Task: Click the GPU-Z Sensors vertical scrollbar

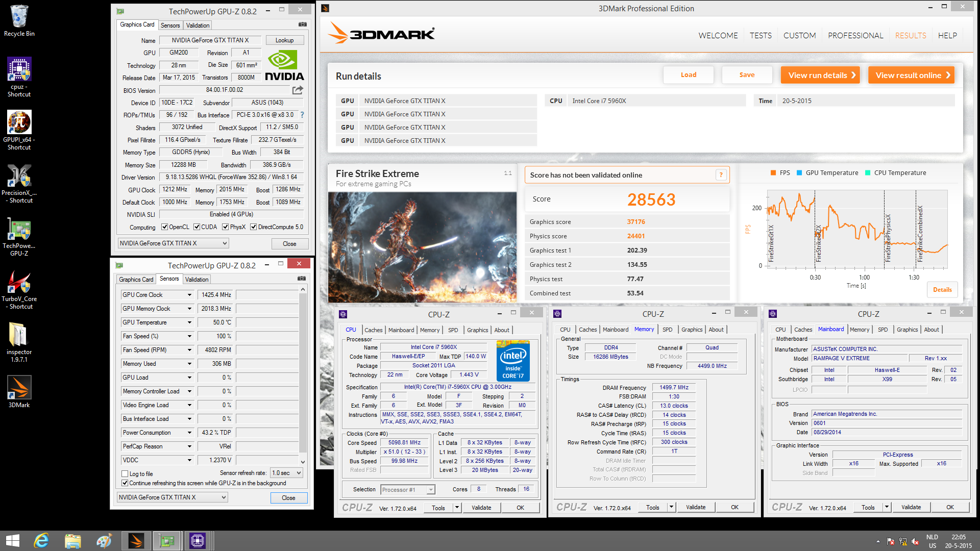Action: click(x=303, y=375)
